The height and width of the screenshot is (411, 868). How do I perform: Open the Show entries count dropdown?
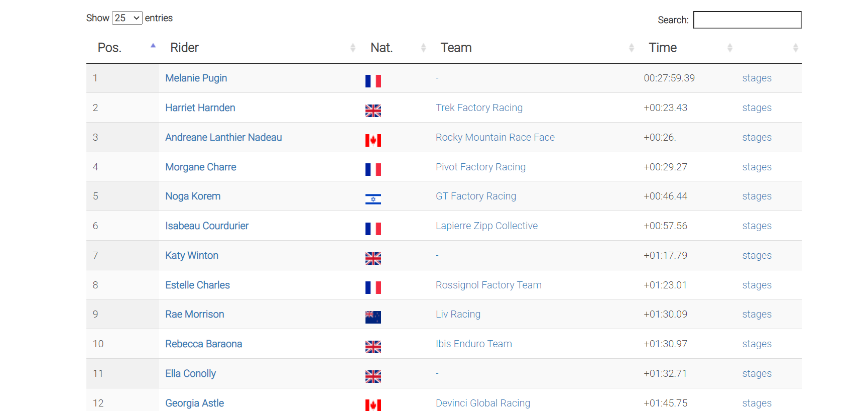(x=127, y=18)
